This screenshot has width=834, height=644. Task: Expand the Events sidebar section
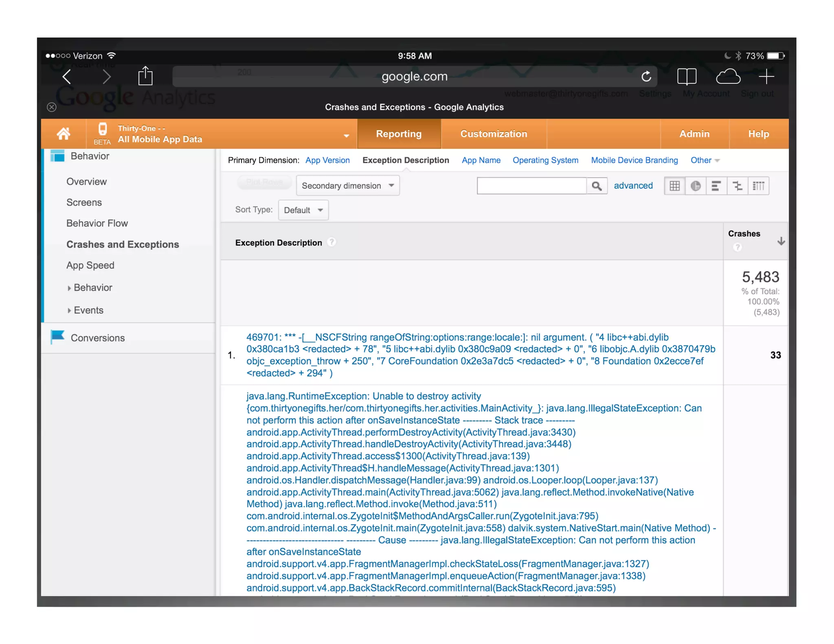tap(88, 310)
